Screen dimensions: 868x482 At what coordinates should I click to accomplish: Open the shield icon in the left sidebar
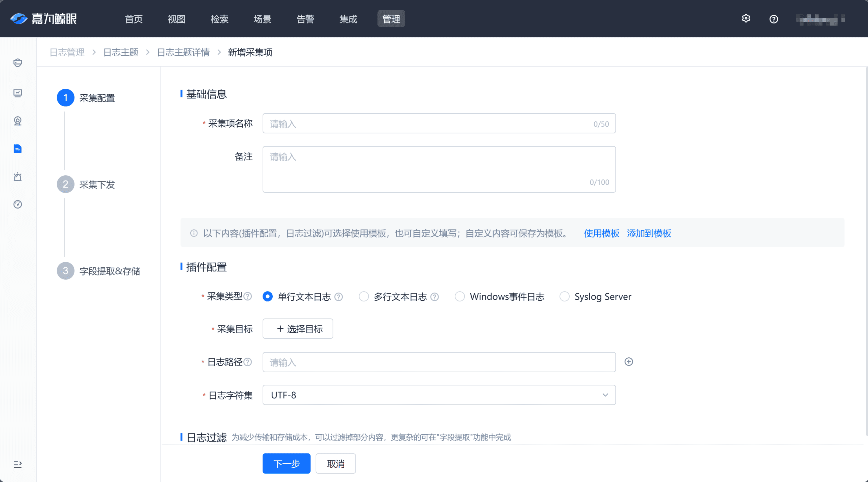tap(17, 63)
